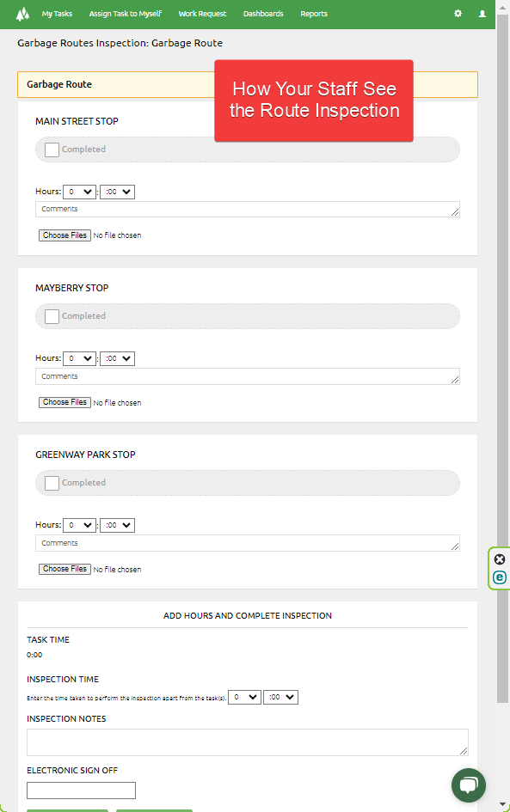Click the green leaf app logo

pos(23,14)
